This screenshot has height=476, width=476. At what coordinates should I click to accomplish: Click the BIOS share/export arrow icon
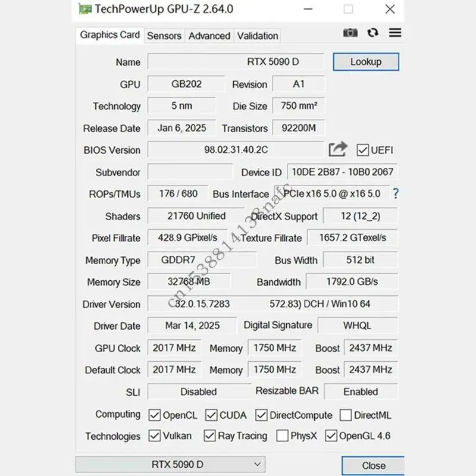[x=338, y=149]
